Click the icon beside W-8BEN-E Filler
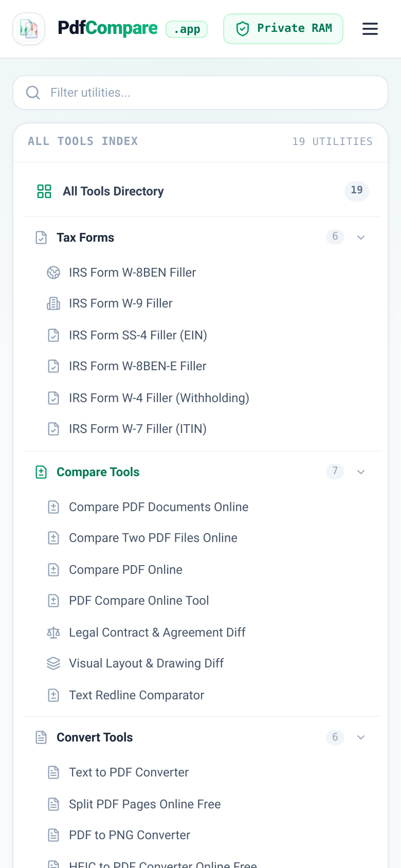This screenshot has height=868, width=401. [53, 366]
